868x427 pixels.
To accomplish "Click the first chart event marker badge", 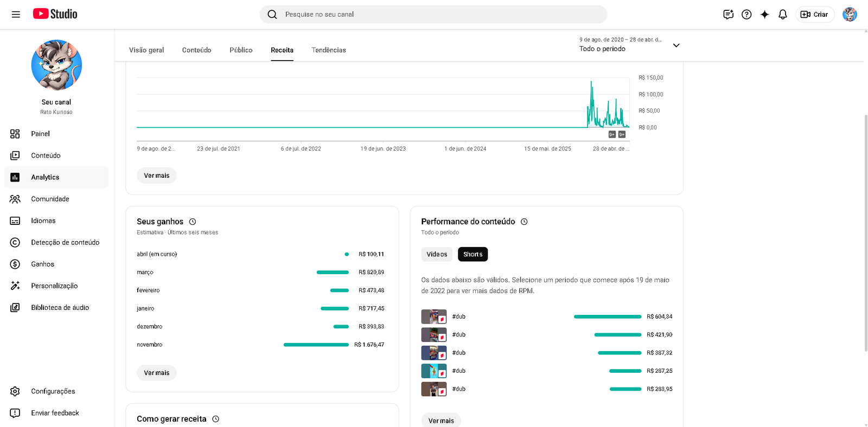I will pos(612,134).
